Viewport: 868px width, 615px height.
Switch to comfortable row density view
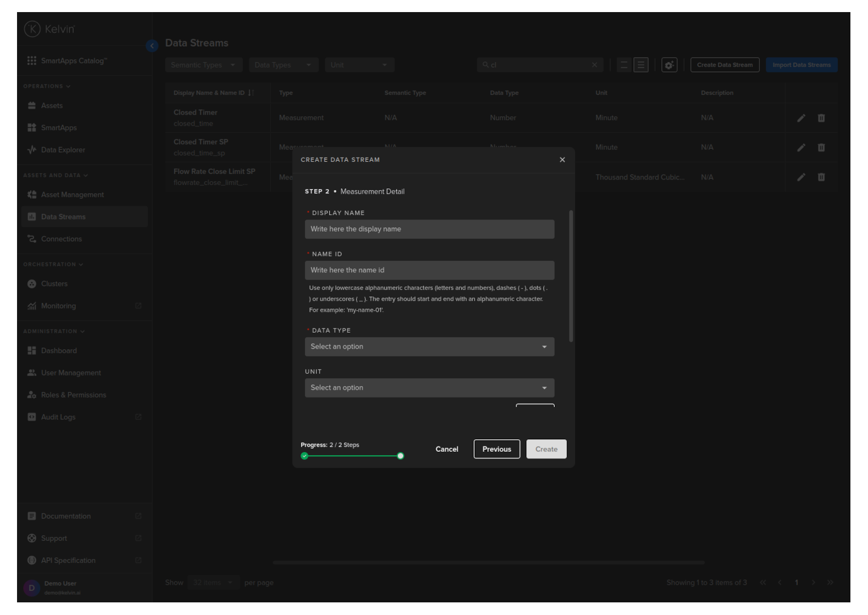(x=641, y=65)
